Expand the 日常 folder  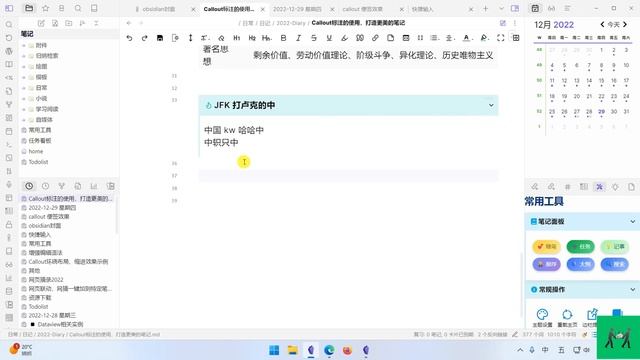click(x=24, y=88)
